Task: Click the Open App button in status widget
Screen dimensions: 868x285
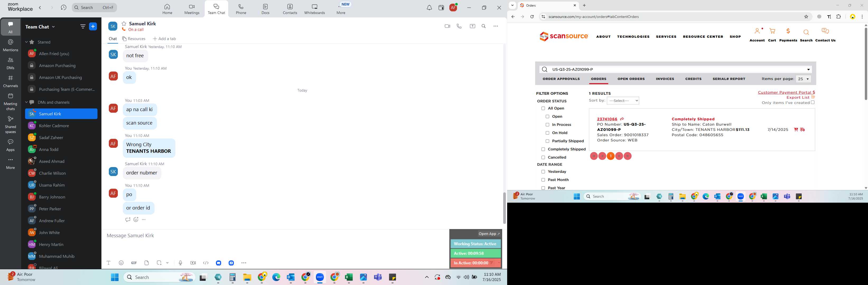Action: 489,234
